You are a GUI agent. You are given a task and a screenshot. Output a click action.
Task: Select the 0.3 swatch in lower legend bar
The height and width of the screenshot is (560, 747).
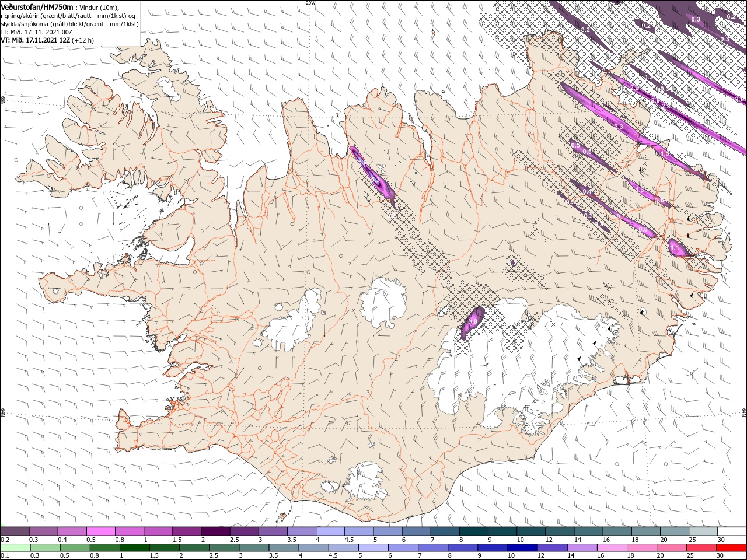pyautogui.click(x=45, y=548)
